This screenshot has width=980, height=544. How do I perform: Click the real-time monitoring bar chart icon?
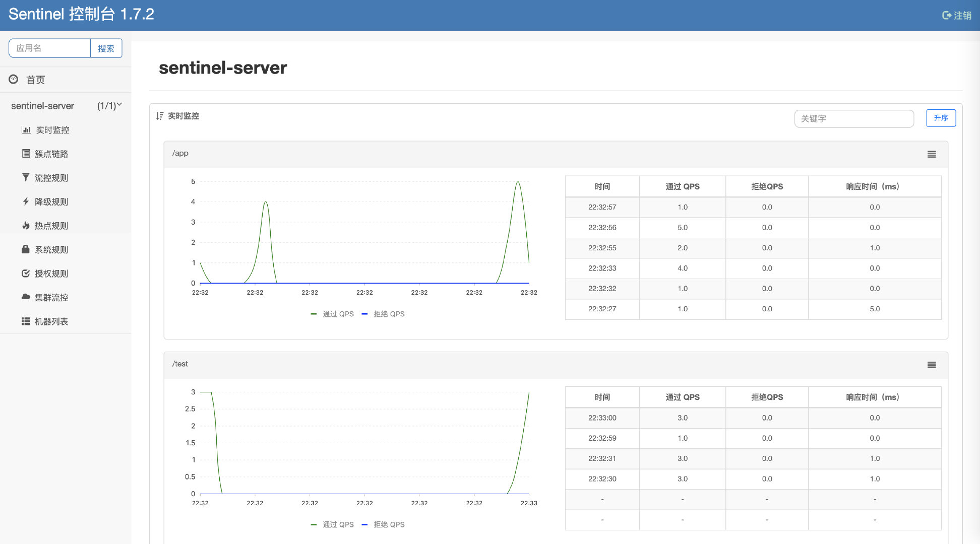[26, 130]
